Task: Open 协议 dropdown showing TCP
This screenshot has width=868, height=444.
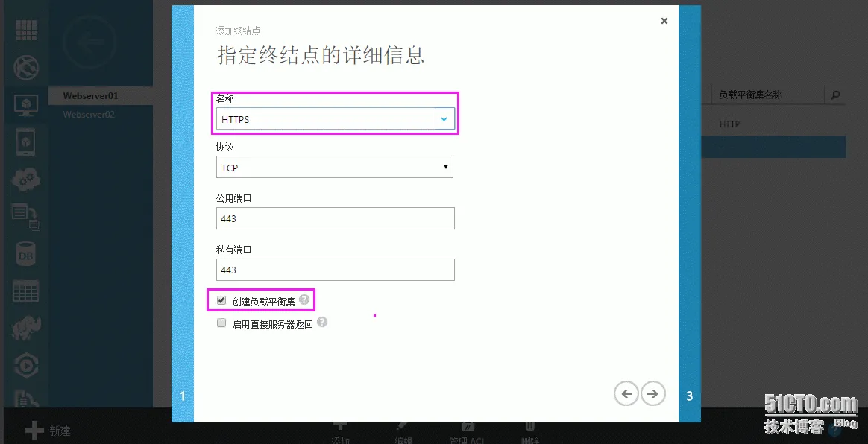Action: point(334,167)
